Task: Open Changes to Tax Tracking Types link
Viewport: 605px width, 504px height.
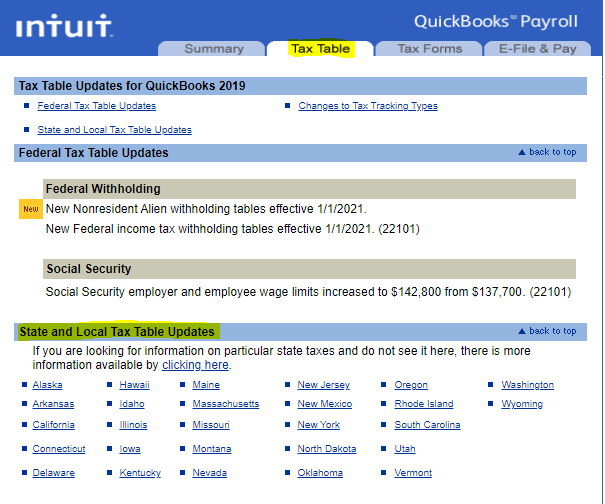Action: pyautogui.click(x=368, y=106)
